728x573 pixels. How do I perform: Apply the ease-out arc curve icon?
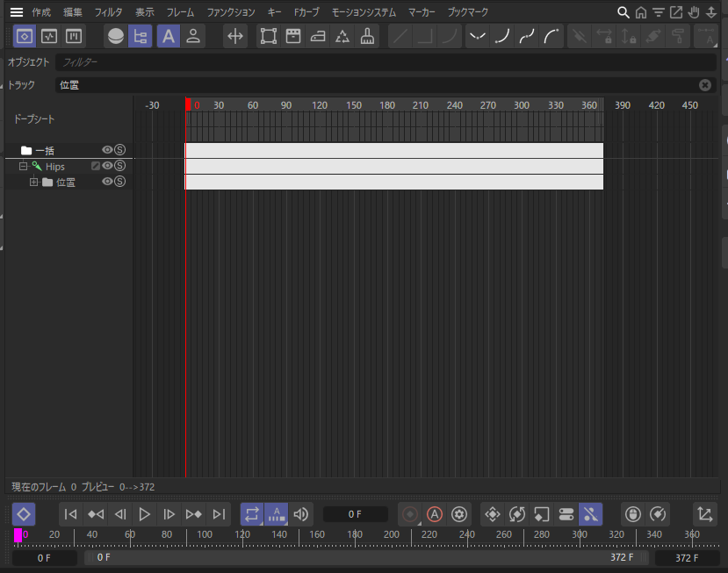coord(551,36)
